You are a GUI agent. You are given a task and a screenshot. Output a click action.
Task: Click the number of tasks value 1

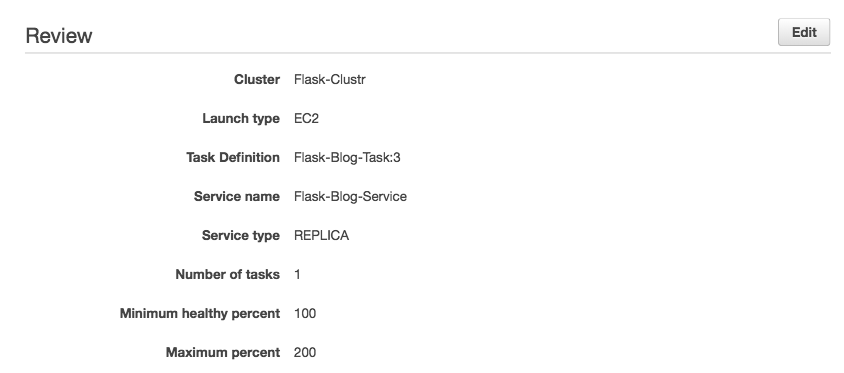pyautogui.click(x=297, y=275)
